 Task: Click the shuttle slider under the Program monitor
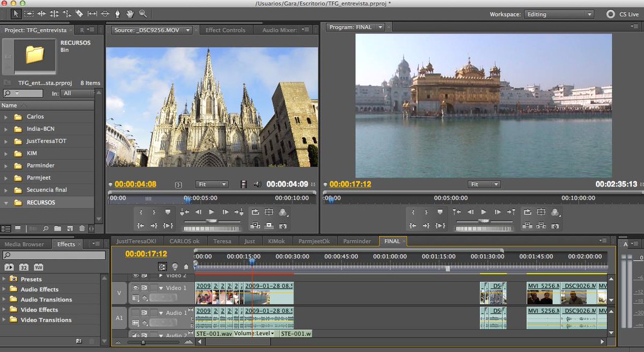485,221
